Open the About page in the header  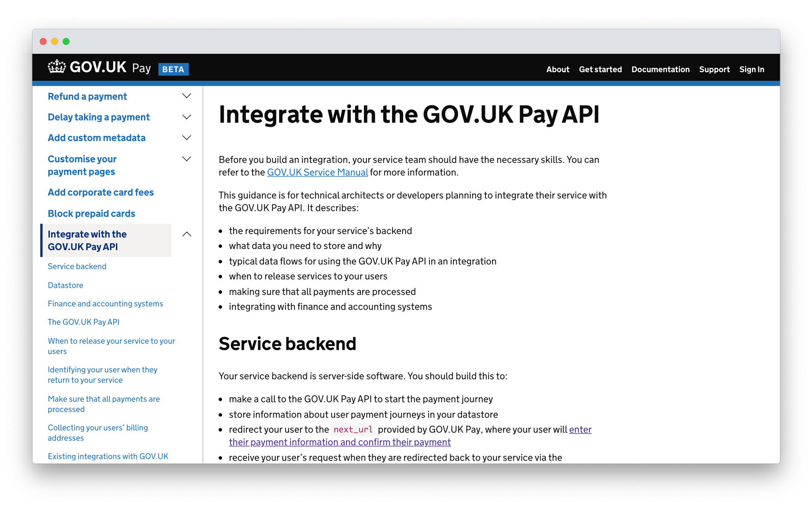(558, 69)
